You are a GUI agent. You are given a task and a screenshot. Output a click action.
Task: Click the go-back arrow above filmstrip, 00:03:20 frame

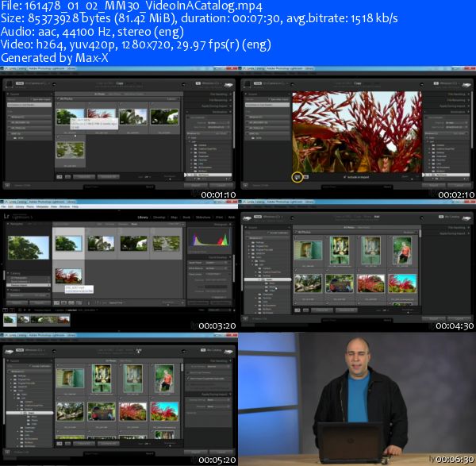(x=25, y=310)
